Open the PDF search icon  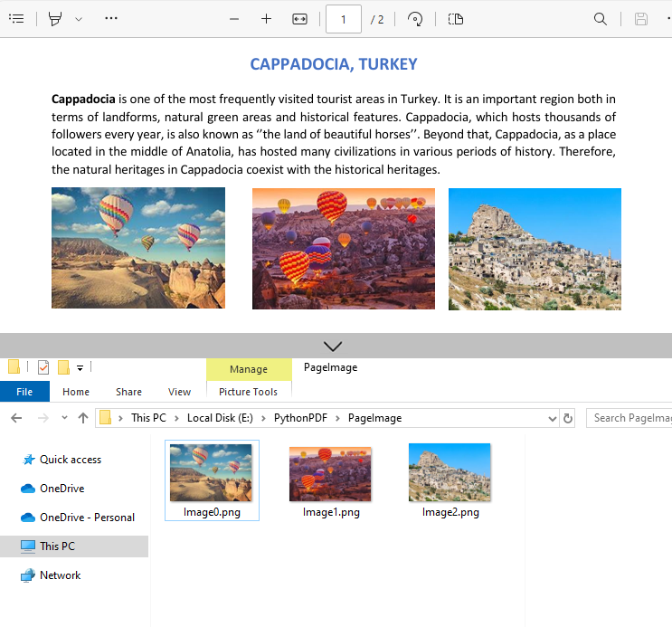pyautogui.click(x=601, y=19)
